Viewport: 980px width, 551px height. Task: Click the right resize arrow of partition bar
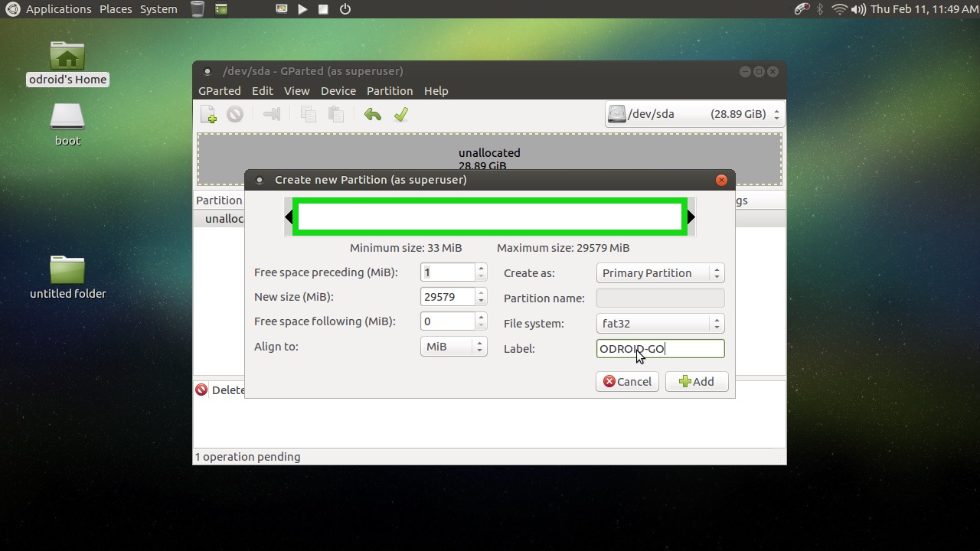click(691, 217)
